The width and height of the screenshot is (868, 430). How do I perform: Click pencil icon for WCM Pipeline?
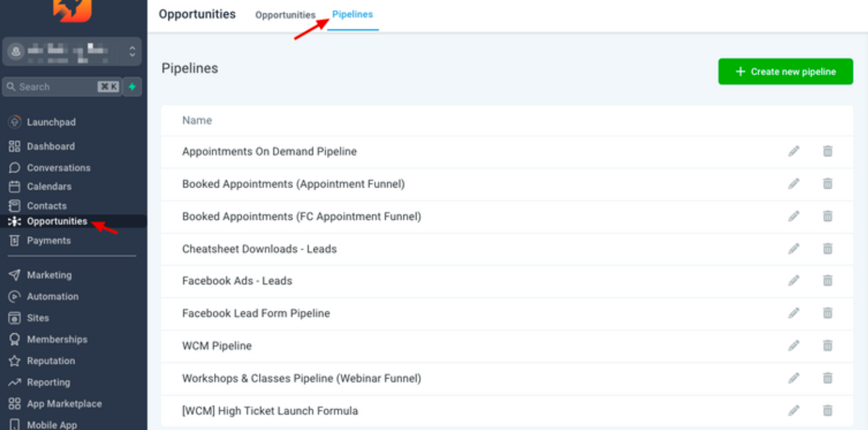[793, 345]
